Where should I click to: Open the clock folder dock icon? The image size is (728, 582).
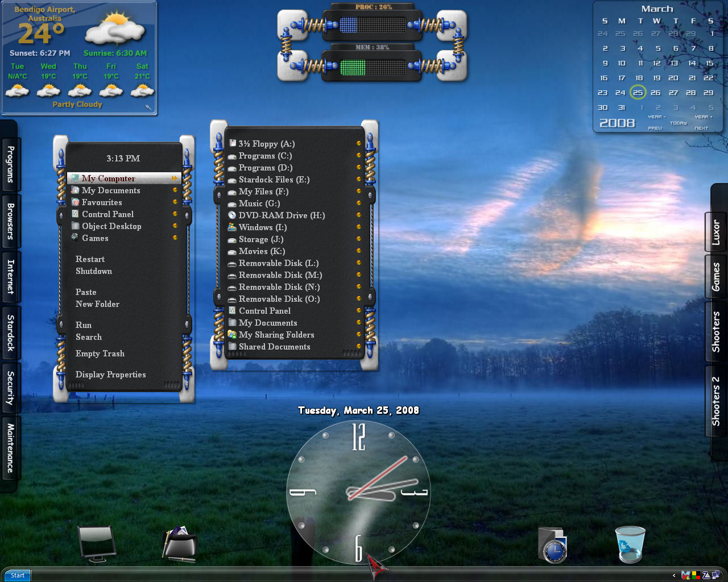click(x=553, y=545)
